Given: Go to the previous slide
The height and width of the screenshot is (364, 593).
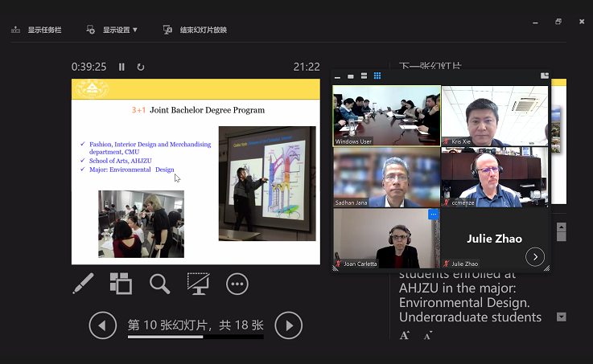Looking at the screenshot, I should coord(102,325).
